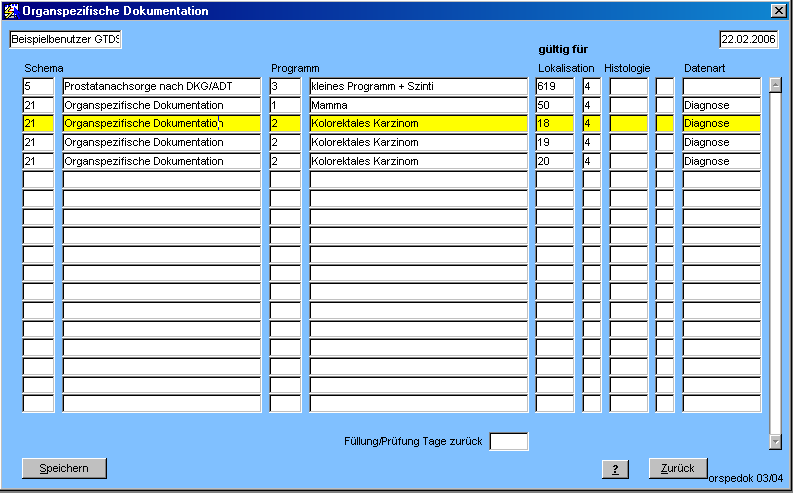The width and height of the screenshot is (793, 493).
Task: Click the Lokalisation field with value 619
Action: [x=555, y=87]
